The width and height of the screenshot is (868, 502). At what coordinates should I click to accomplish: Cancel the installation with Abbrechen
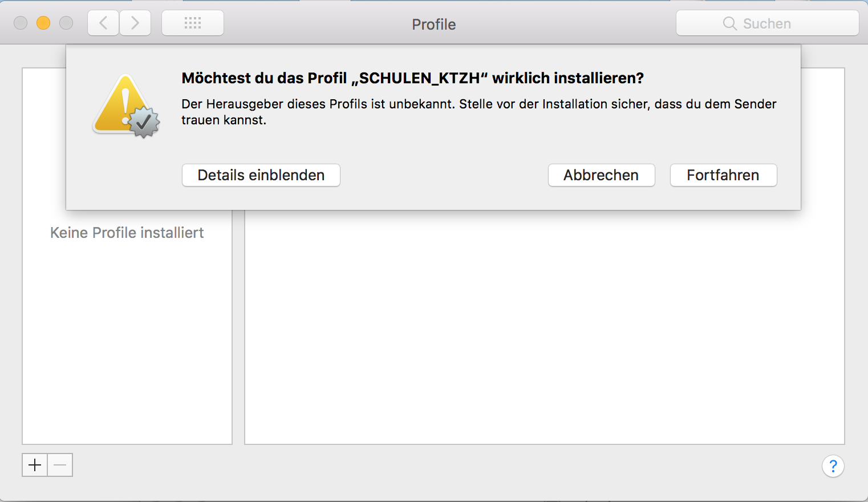601,175
